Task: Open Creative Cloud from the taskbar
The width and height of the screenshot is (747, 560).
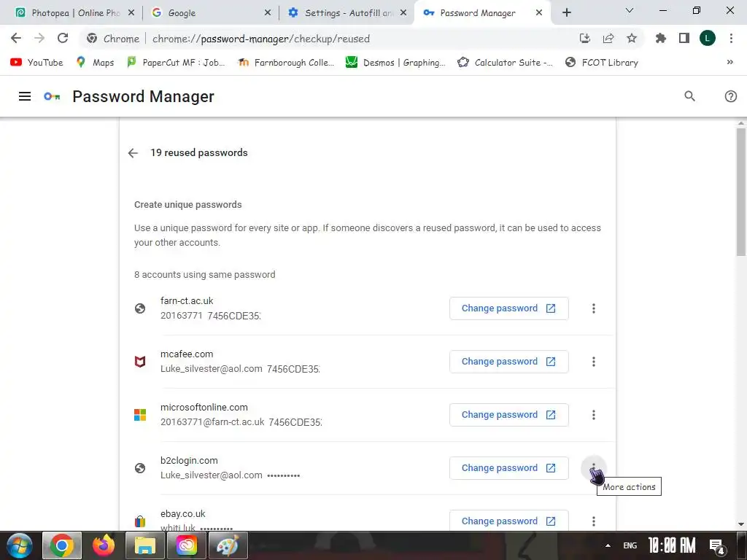Action: [186, 545]
